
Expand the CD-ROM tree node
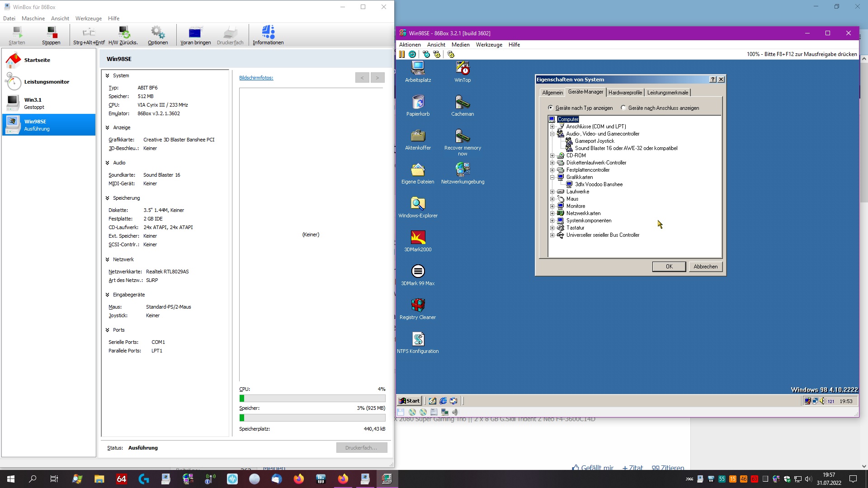pyautogui.click(x=552, y=155)
